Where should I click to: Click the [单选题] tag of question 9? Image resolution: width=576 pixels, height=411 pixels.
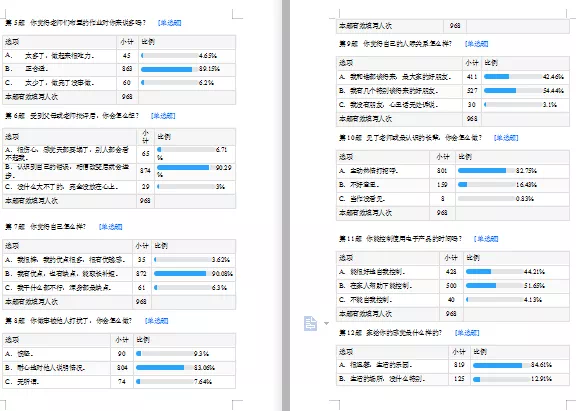[x=477, y=44]
